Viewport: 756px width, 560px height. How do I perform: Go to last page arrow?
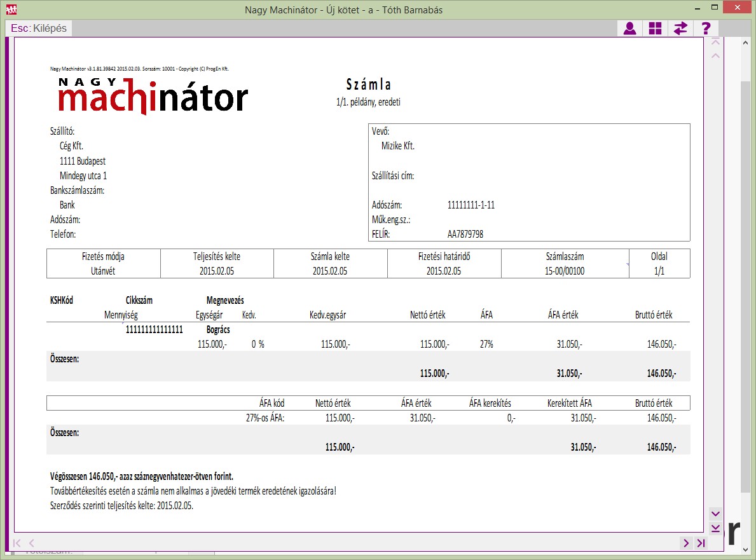click(x=701, y=543)
